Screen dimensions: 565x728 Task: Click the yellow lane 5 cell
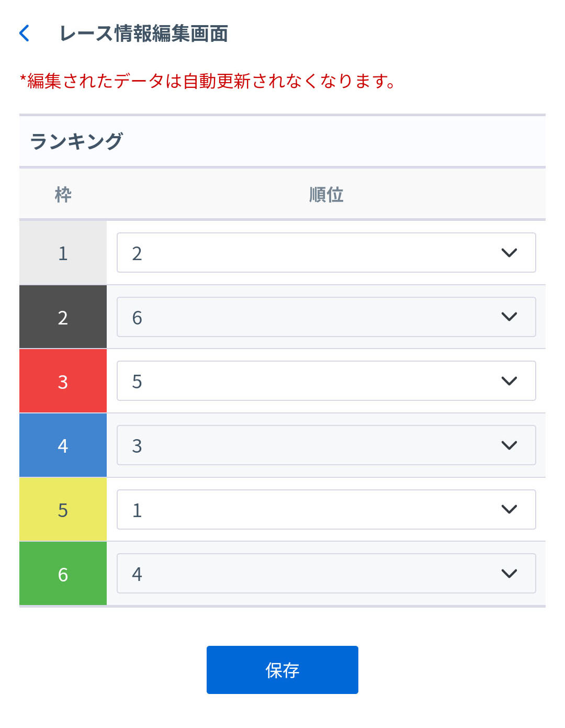click(63, 510)
